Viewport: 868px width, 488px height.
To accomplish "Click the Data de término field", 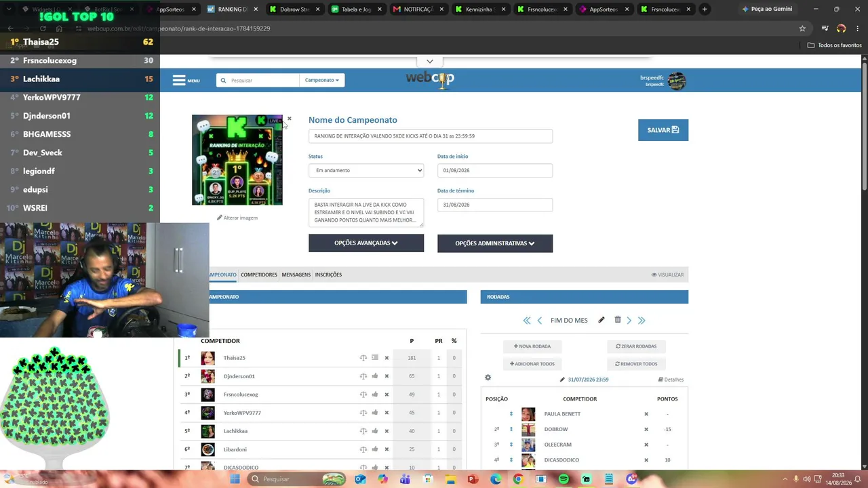I will (495, 205).
